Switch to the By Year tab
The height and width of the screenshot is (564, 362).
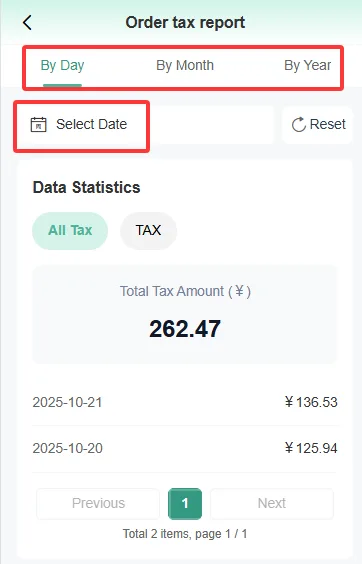click(307, 65)
